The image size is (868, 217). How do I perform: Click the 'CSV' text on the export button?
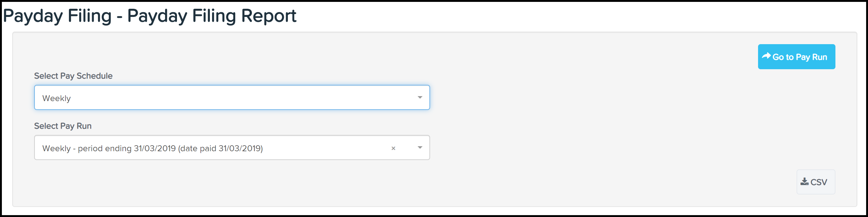tap(819, 182)
